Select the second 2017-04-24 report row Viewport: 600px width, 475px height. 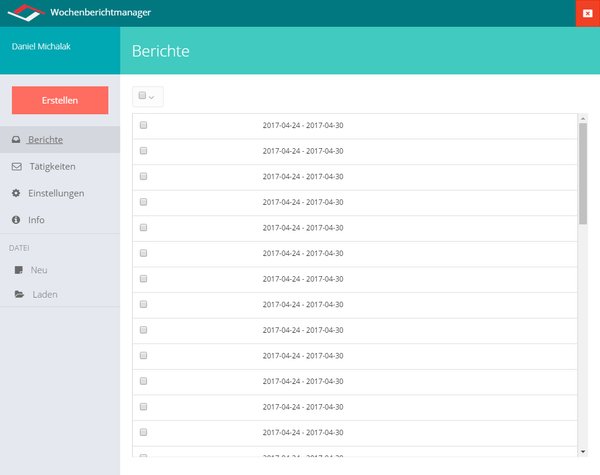[355, 151]
